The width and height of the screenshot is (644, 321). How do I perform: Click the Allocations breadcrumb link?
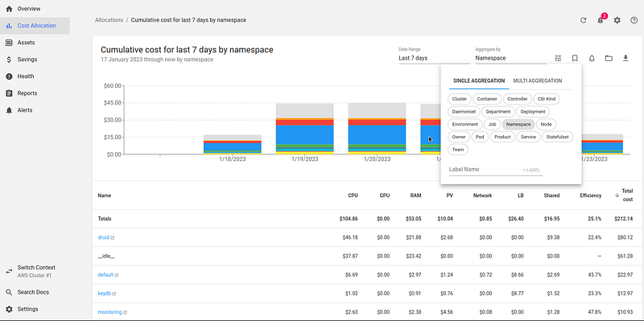[x=109, y=20]
